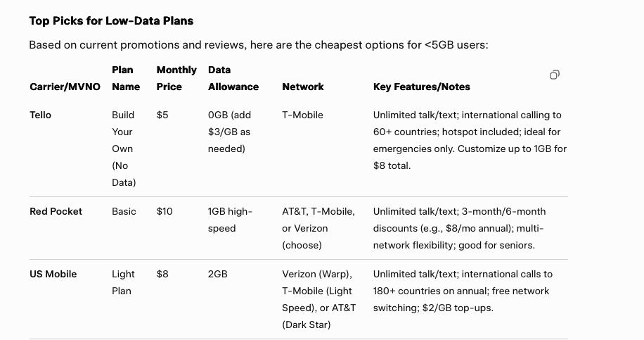The image size is (644, 340).
Task: Click the 2GB data allowance cell
Action: coord(218,274)
